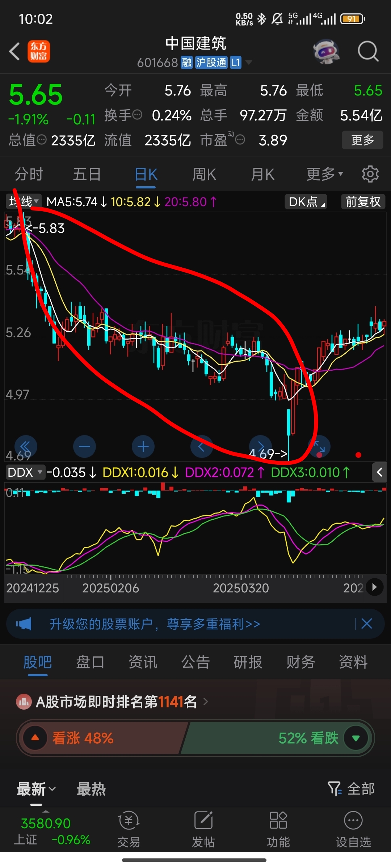The image size is (391, 868).
Task: Open the 上证 index 3580.90 ticker
Action: coord(52,831)
